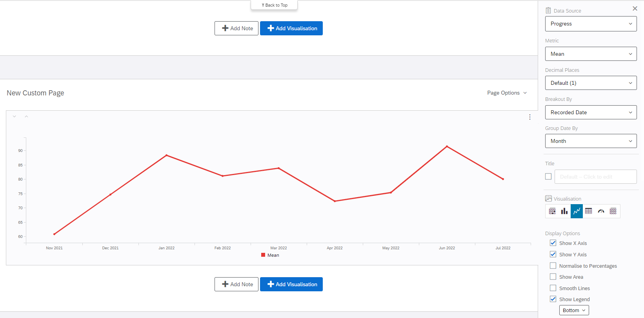Open the three-dot widget options menu

point(530,117)
